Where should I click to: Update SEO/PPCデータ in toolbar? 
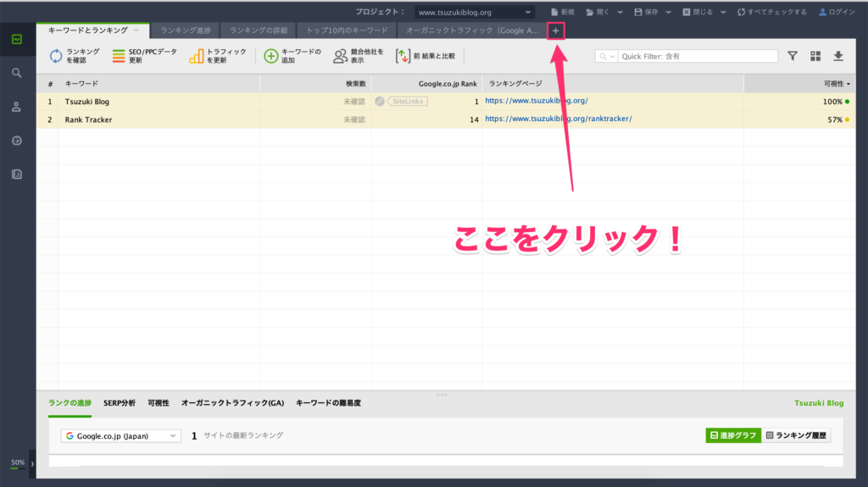[144, 56]
